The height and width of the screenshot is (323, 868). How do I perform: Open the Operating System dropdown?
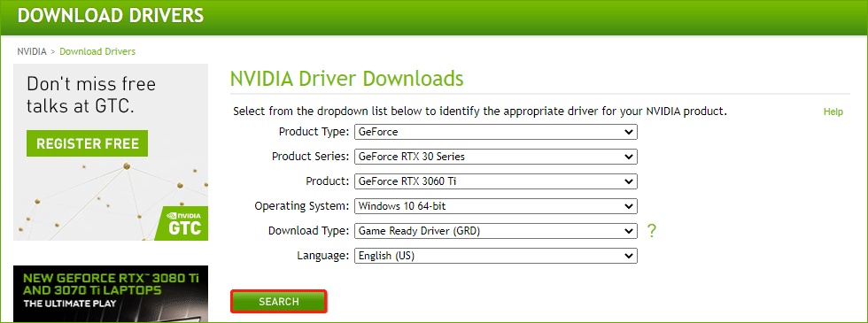(496, 206)
